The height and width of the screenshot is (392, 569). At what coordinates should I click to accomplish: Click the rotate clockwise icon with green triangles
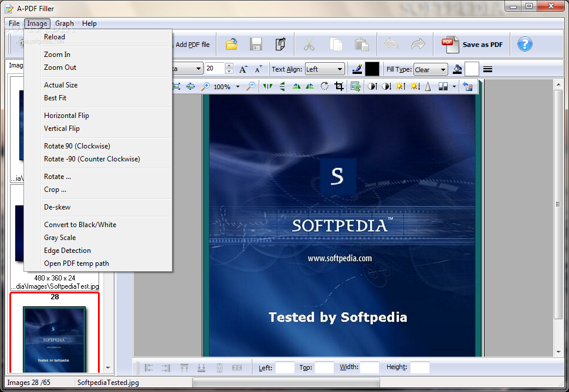click(296, 86)
